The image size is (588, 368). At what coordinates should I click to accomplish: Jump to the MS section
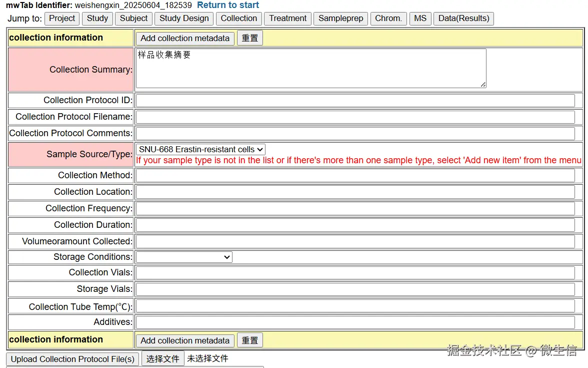(420, 19)
